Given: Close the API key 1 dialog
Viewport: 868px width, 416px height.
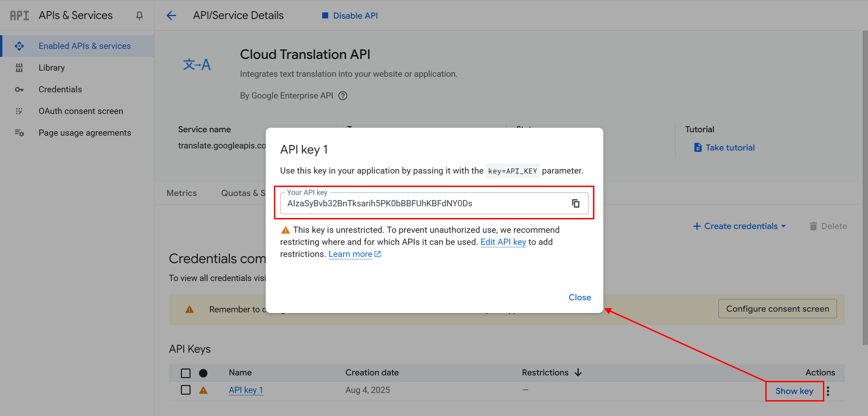Looking at the screenshot, I should point(579,297).
